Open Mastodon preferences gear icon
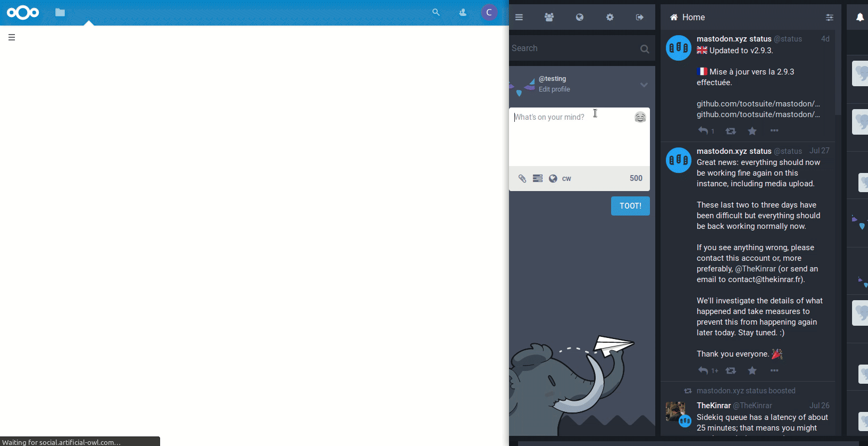The width and height of the screenshot is (868, 446). point(610,17)
